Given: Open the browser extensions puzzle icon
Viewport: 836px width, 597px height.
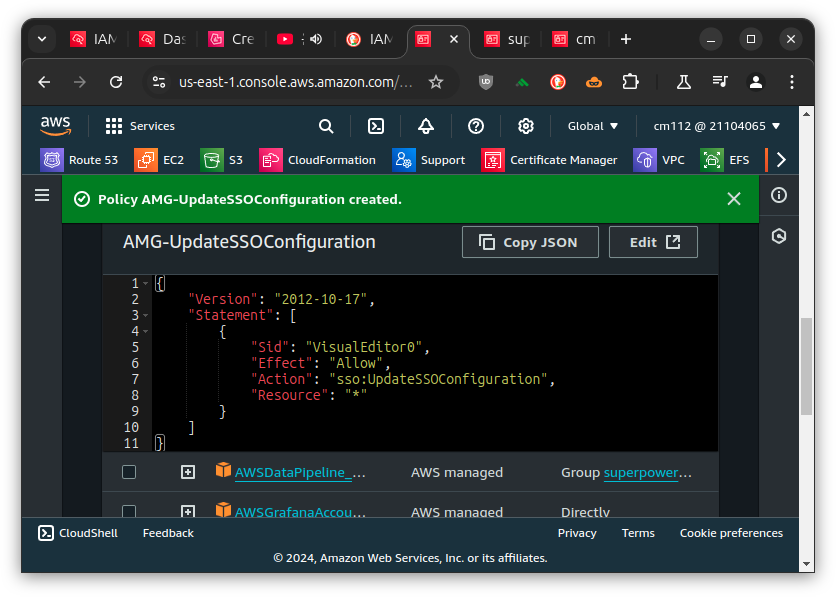Looking at the screenshot, I should 630,82.
